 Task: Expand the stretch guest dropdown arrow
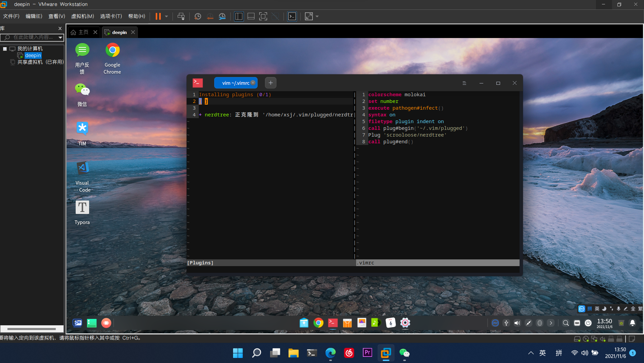tap(317, 16)
